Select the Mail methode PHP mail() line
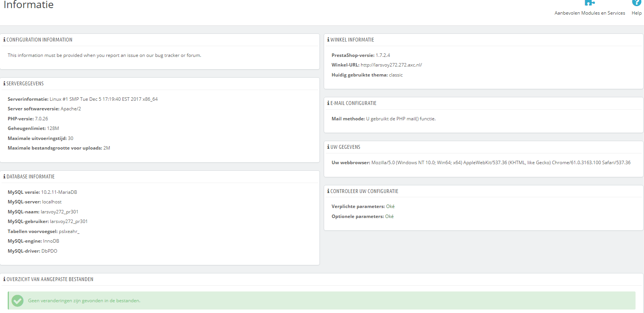Viewport: 644px width, 313px height. tap(384, 119)
